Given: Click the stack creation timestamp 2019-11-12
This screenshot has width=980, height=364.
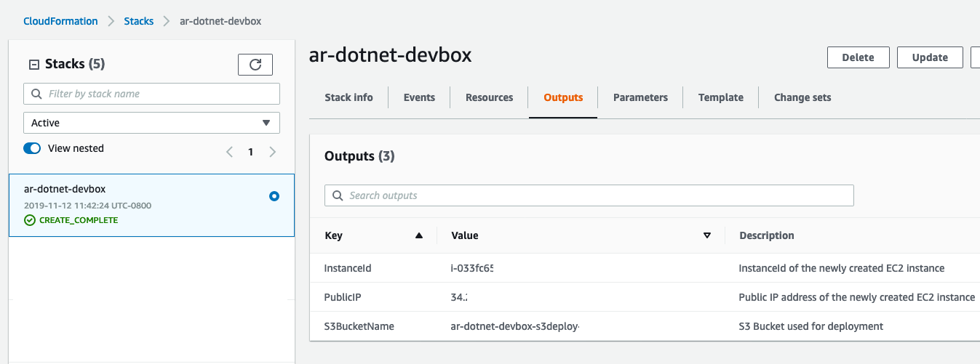Looking at the screenshot, I should coord(87,206).
